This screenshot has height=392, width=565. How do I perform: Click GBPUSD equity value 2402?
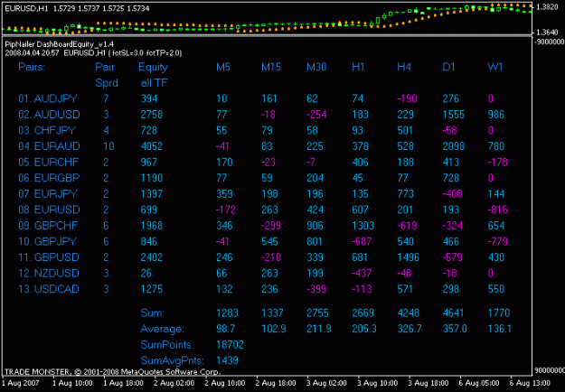(152, 257)
